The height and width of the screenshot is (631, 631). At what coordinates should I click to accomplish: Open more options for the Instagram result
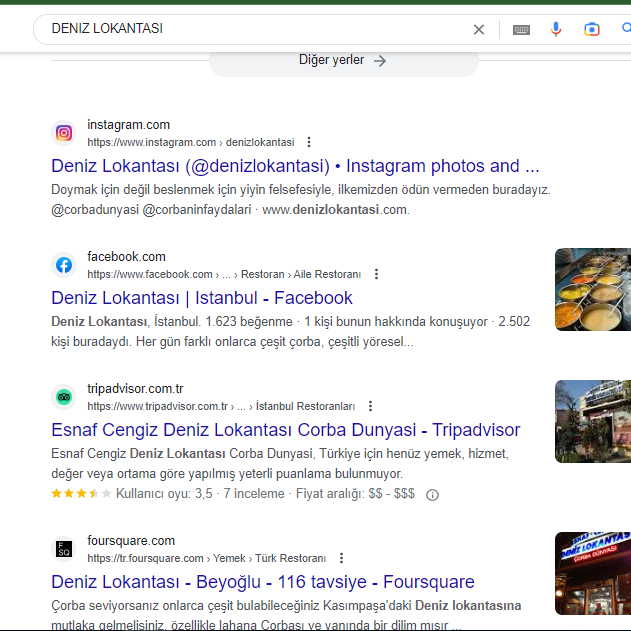pyautogui.click(x=309, y=142)
